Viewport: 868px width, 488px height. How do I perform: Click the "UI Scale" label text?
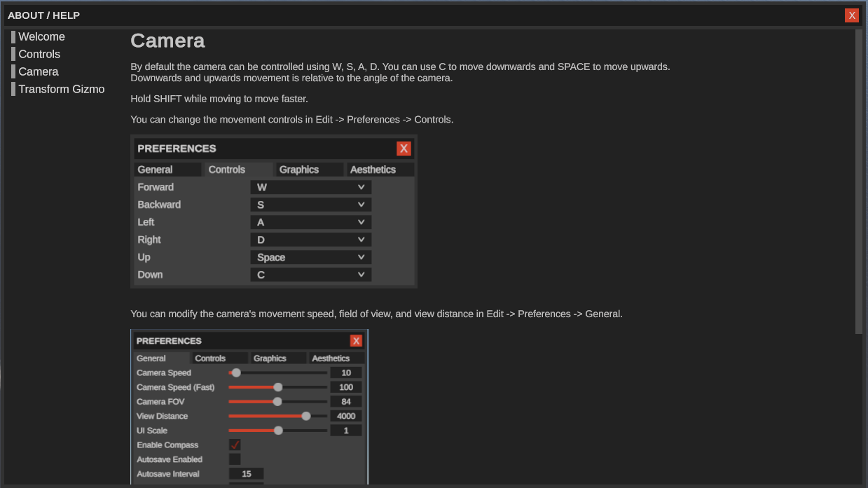pos(152,431)
